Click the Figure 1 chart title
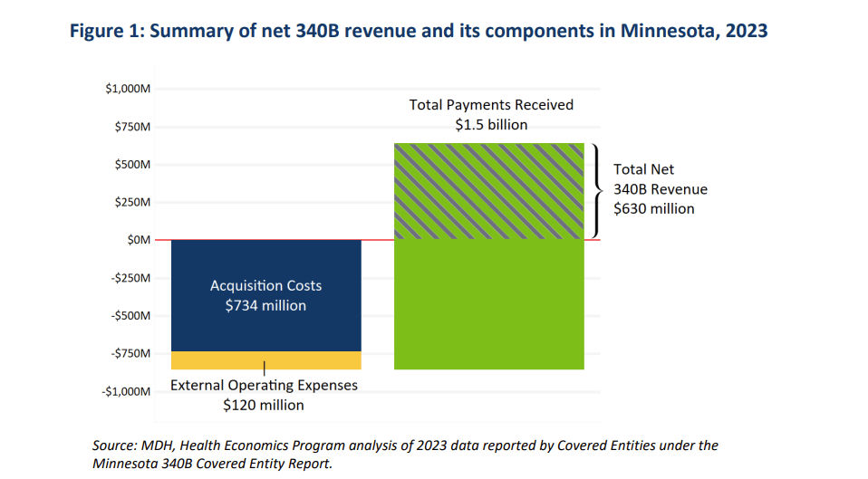 pyautogui.click(x=419, y=31)
